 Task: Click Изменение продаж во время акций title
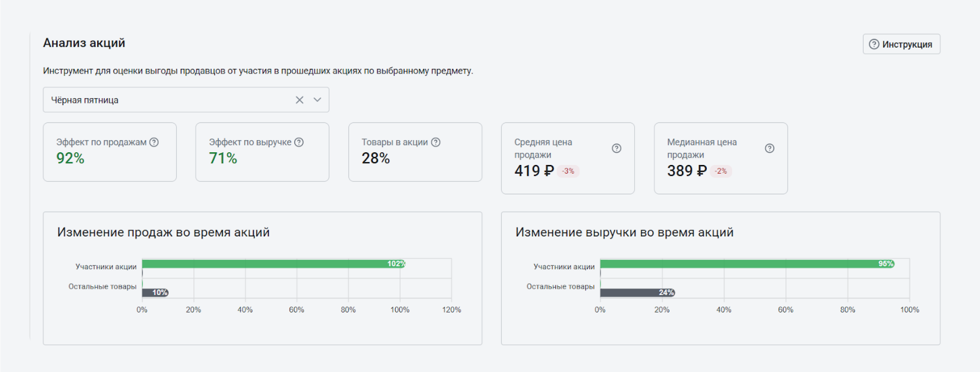(164, 232)
